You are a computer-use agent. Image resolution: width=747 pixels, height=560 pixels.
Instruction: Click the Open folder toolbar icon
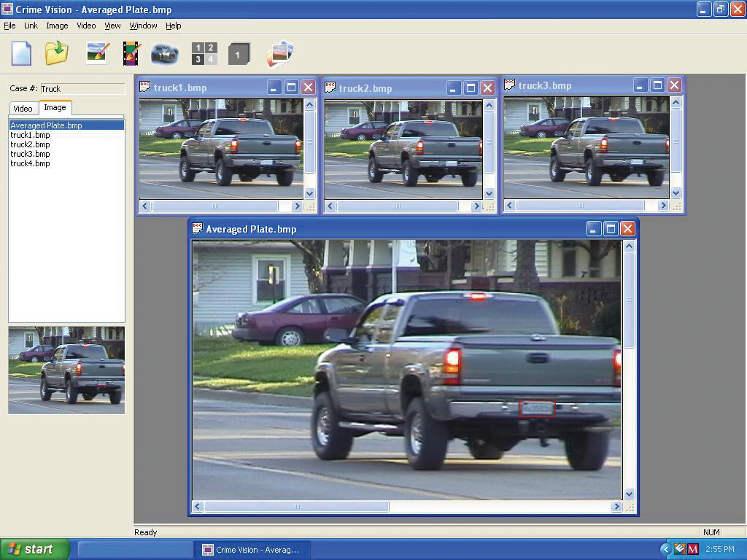tap(56, 53)
